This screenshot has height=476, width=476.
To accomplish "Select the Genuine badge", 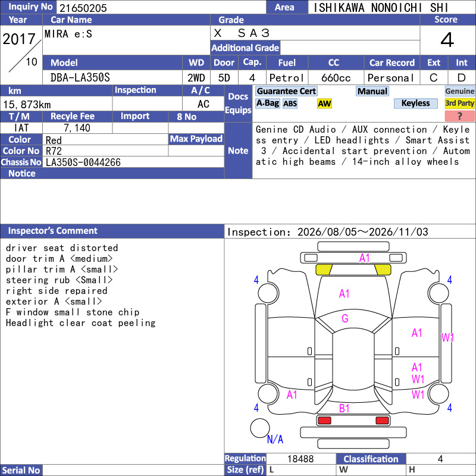I will (459, 91).
